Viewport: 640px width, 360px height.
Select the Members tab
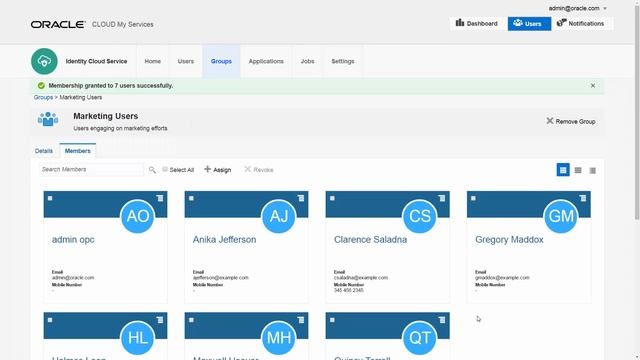[x=78, y=151]
